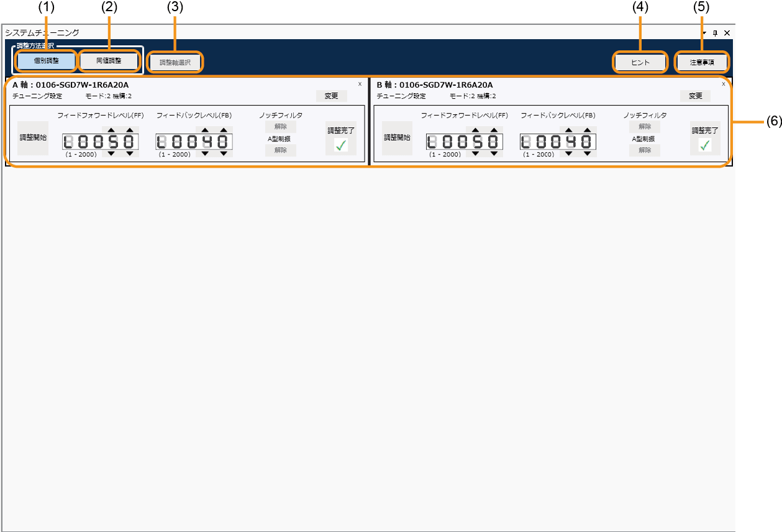Screen dimensions: 782x532
Task: Toggle A-axis 調整完了 checkmark
Action: (x=340, y=145)
